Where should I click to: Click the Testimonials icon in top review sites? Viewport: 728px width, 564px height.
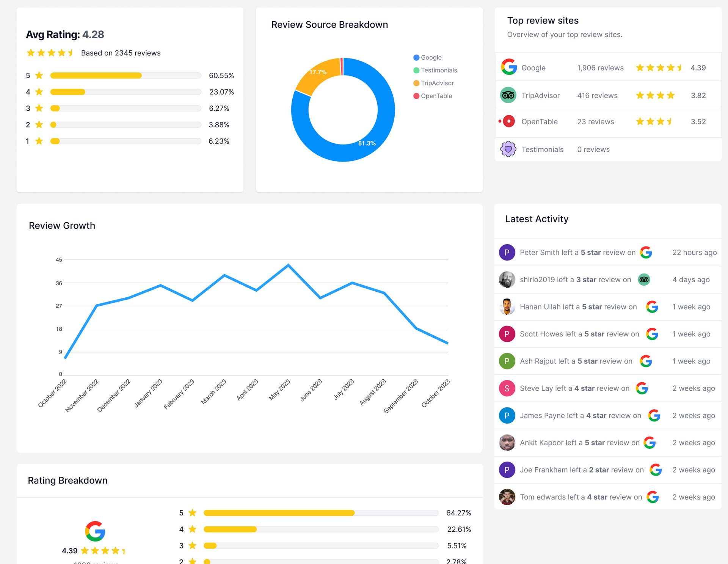pyautogui.click(x=508, y=149)
